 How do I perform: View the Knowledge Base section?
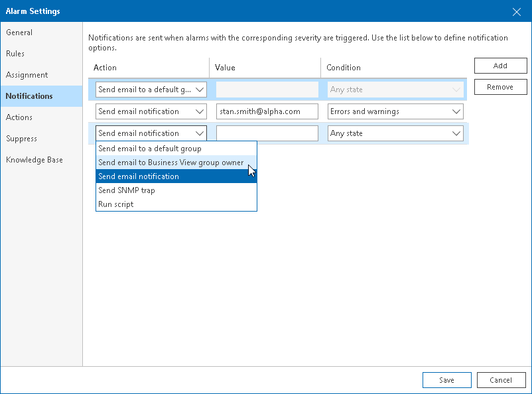click(34, 159)
